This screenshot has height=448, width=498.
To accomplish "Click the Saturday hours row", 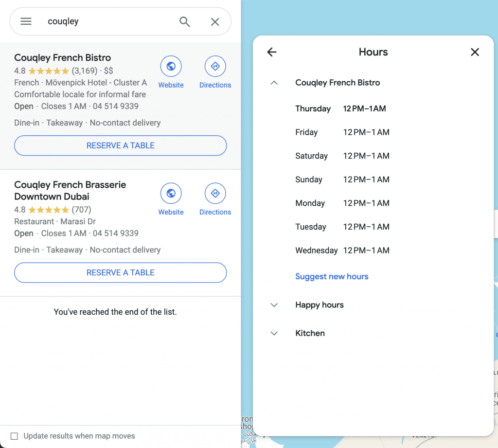I will coord(342,156).
